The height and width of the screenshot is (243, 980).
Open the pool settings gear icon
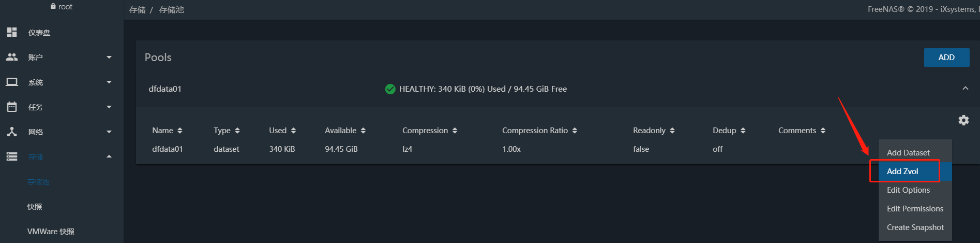pyautogui.click(x=963, y=120)
